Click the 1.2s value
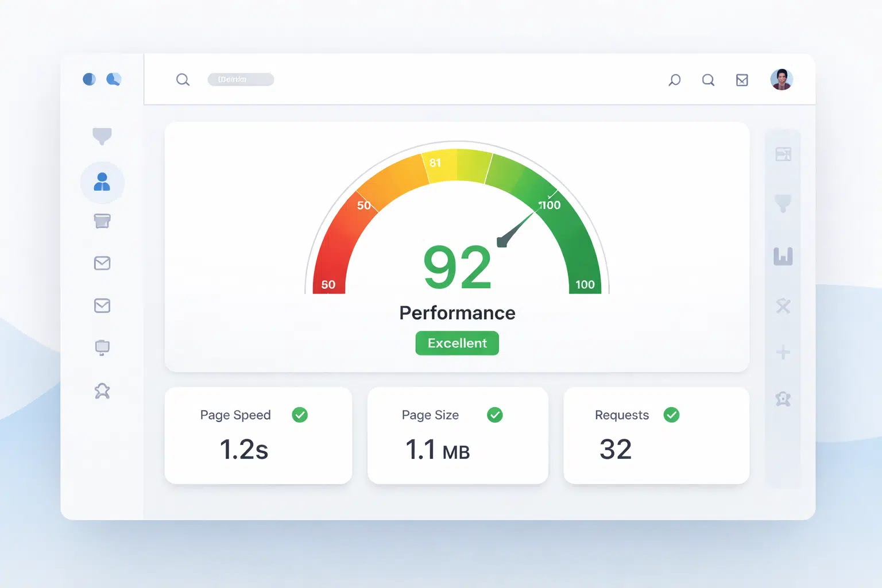This screenshot has height=588, width=882. tap(244, 450)
